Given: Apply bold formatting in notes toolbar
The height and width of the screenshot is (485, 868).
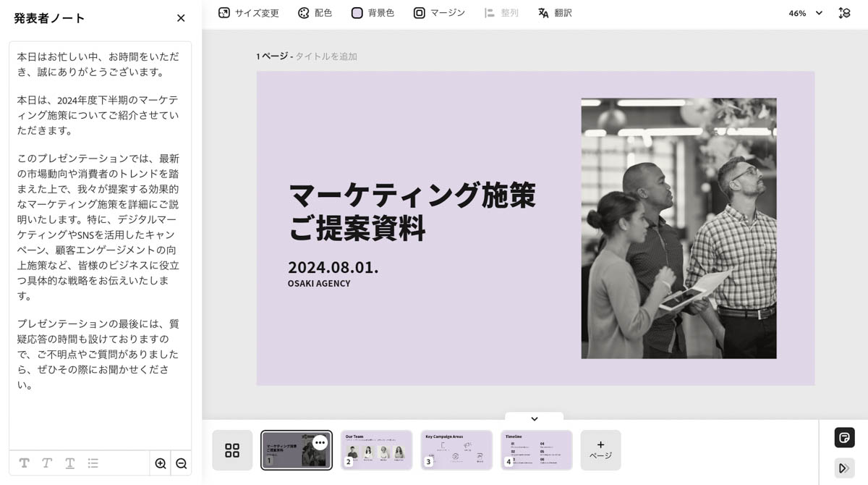Looking at the screenshot, I should (x=24, y=463).
